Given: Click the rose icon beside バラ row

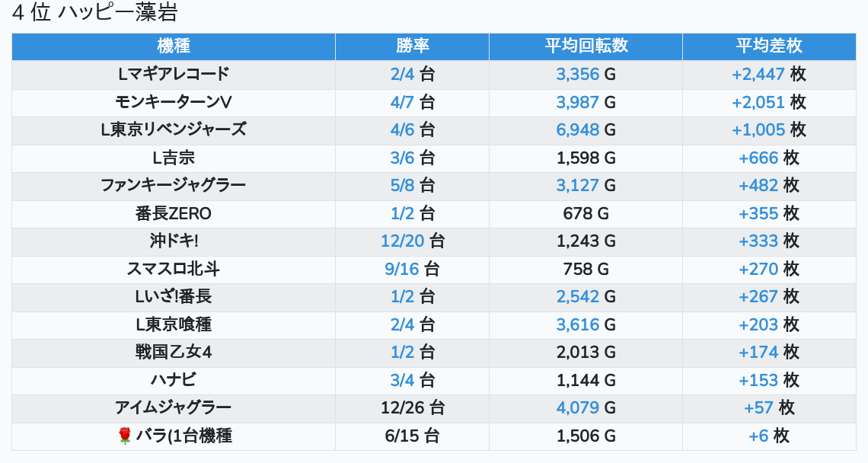Looking at the screenshot, I should coord(125,436).
